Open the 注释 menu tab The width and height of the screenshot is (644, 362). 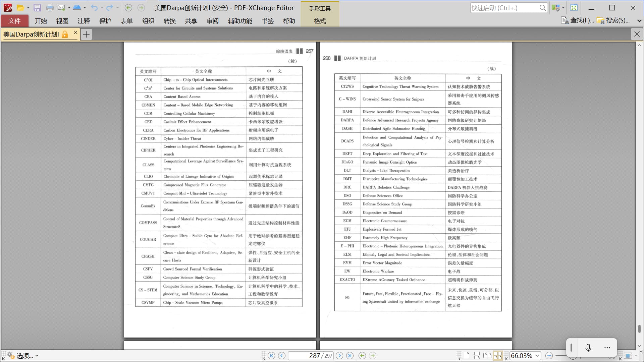click(x=84, y=21)
